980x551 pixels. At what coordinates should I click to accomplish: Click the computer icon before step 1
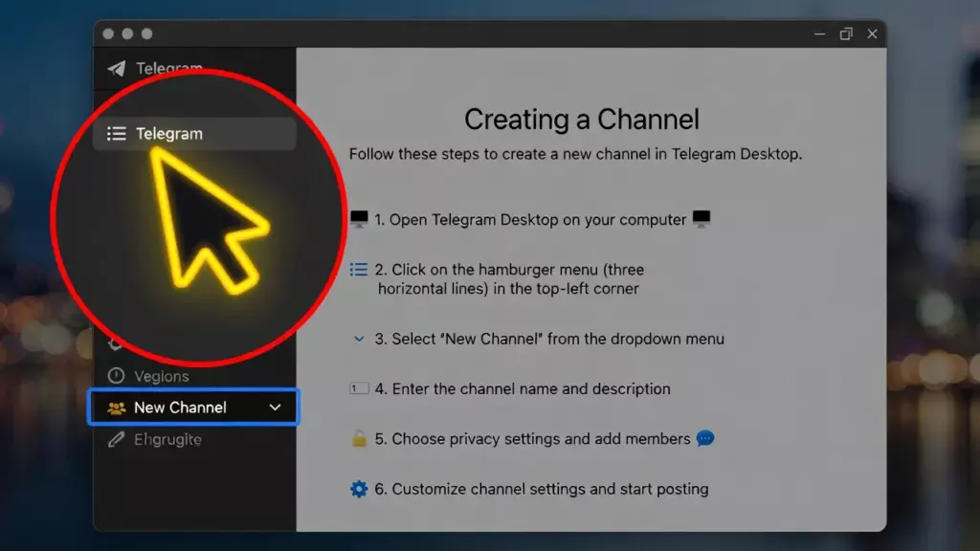359,220
